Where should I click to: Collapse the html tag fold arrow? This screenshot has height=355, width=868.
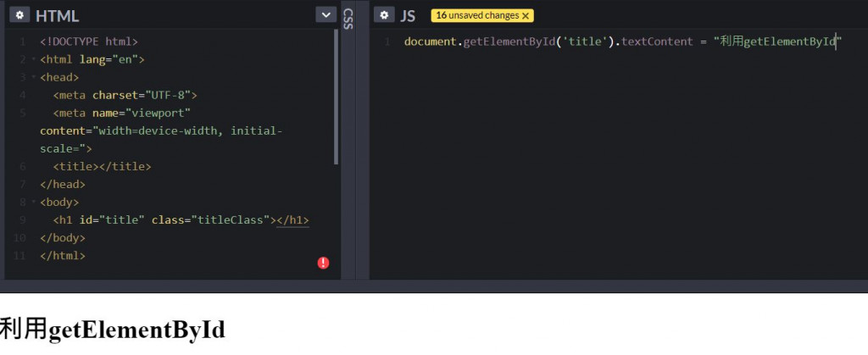pyautogui.click(x=34, y=59)
